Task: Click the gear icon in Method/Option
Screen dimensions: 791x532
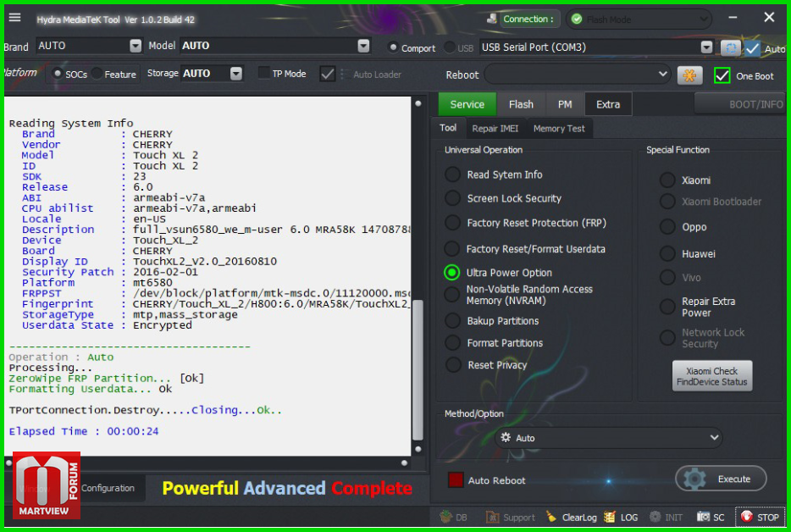Action: click(x=506, y=438)
